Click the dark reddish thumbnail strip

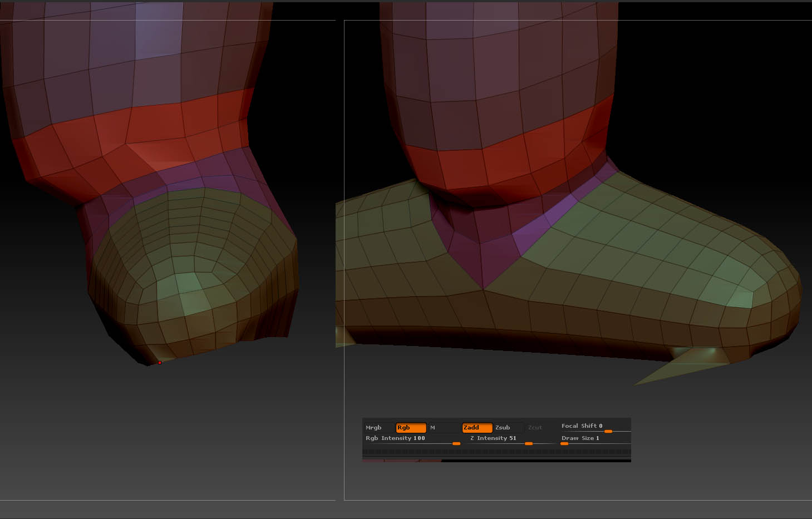click(401, 459)
